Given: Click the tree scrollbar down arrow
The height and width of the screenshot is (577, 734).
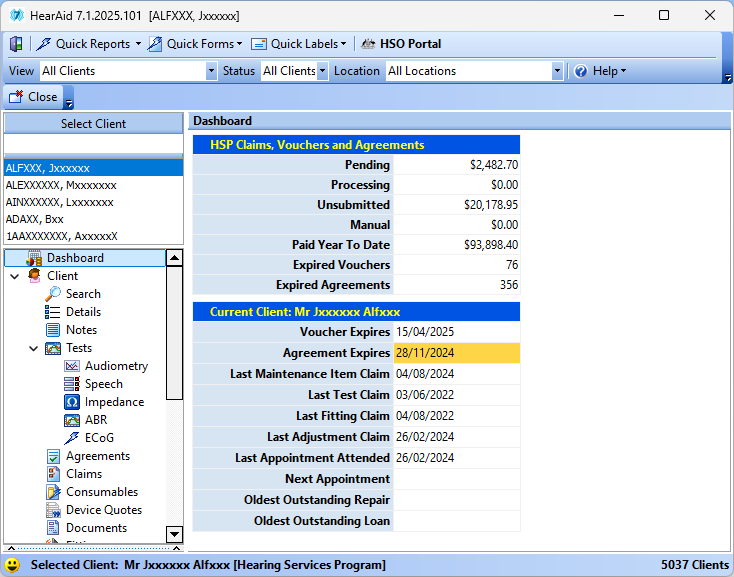Looking at the screenshot, I should click(174, 534).
